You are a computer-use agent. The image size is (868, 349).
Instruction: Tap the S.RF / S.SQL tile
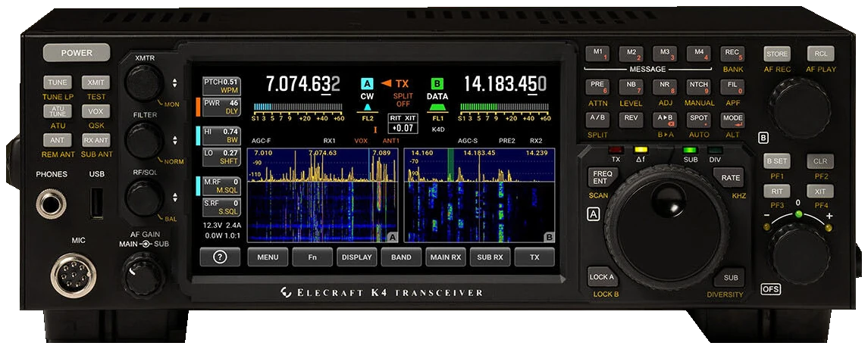(x=221, y=207)
